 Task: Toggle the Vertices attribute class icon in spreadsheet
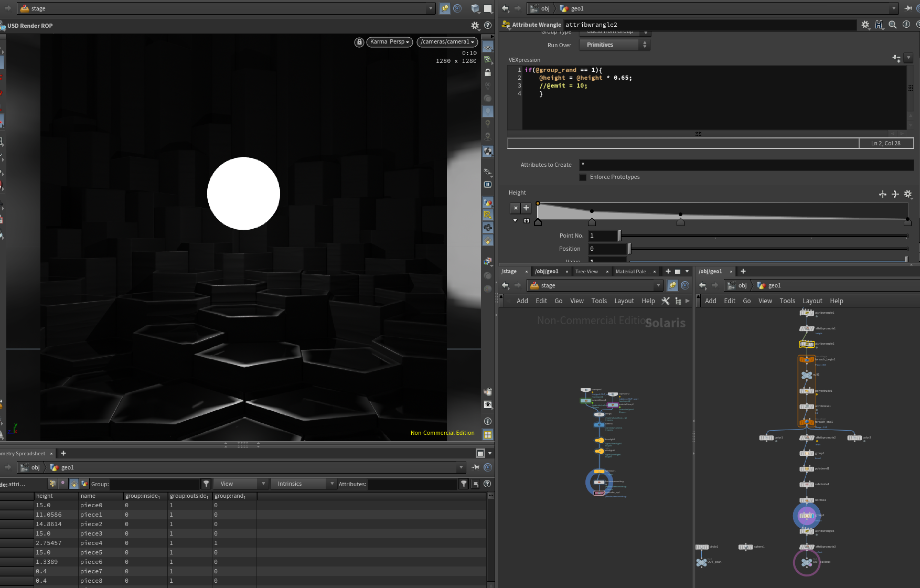[63, 484]
